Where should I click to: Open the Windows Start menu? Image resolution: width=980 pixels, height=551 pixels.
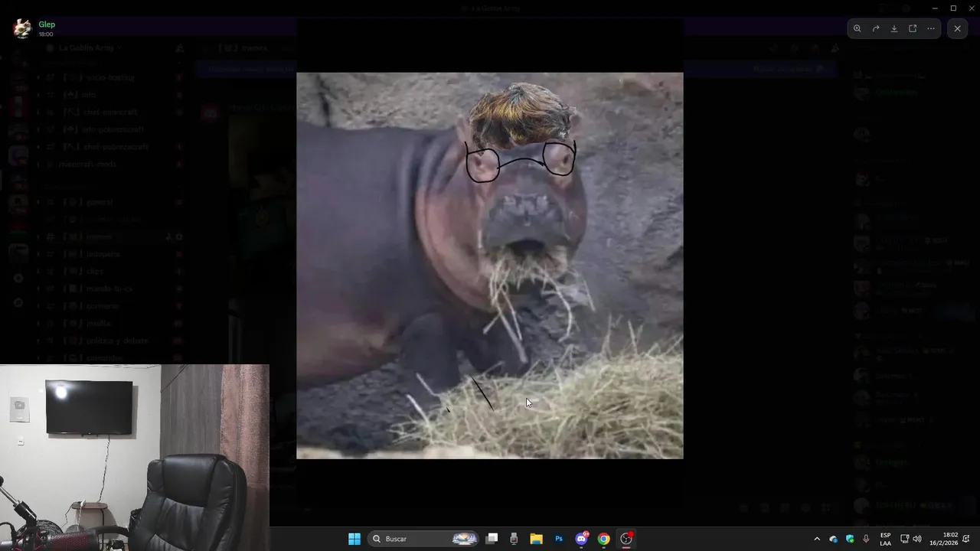pyautogui.click(x=354, y=539)
